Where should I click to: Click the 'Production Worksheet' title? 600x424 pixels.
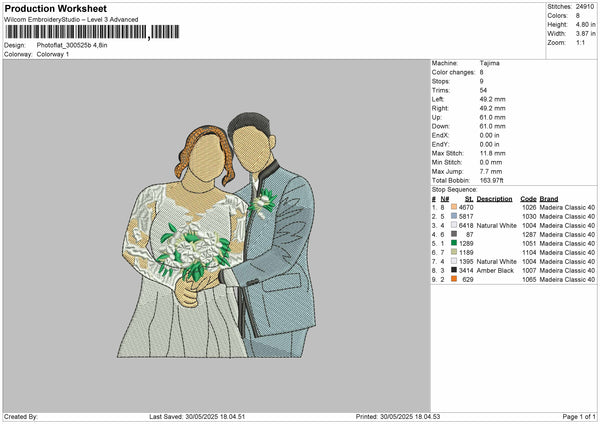click(56, 8)
